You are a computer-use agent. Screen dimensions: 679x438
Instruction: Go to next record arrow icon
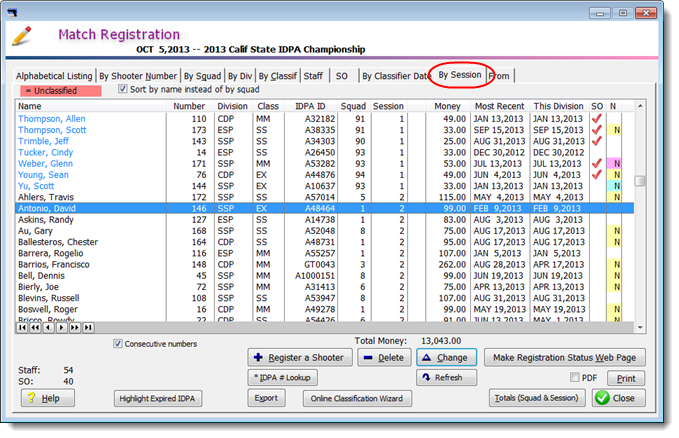(x=61, y=328)
